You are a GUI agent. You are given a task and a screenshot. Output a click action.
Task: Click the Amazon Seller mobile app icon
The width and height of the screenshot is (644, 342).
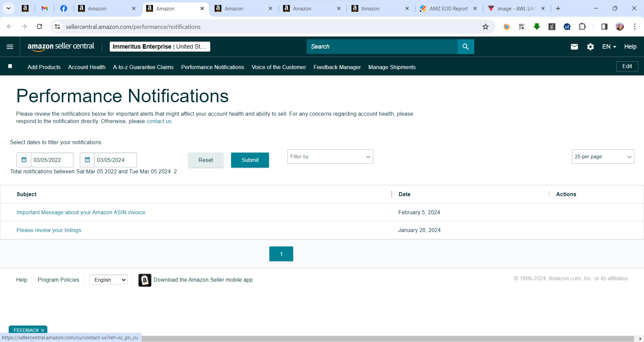click(145, 280)
